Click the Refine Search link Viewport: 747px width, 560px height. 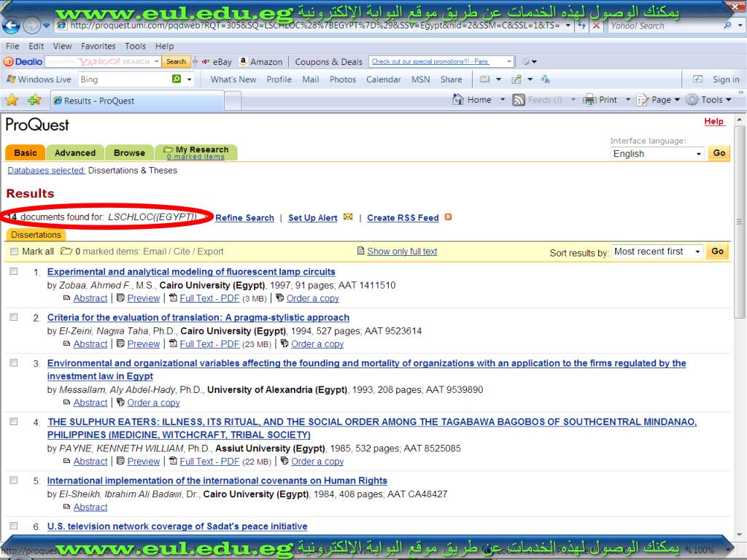[245, 217]
